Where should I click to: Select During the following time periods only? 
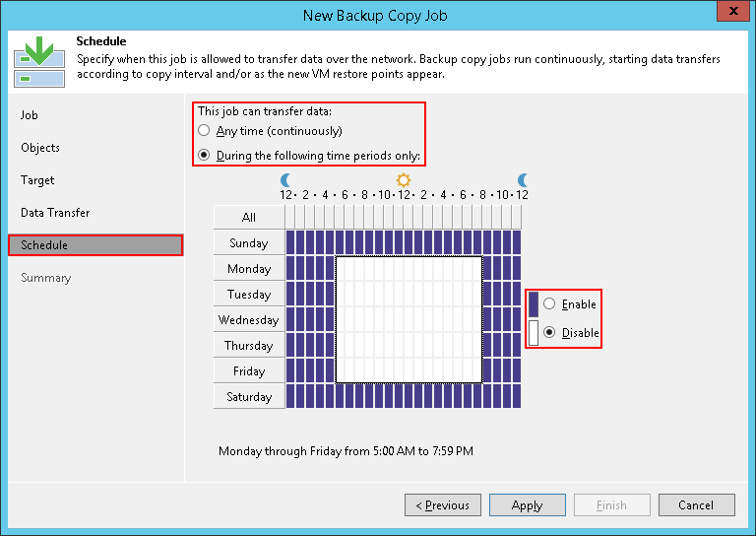(204, 155)
